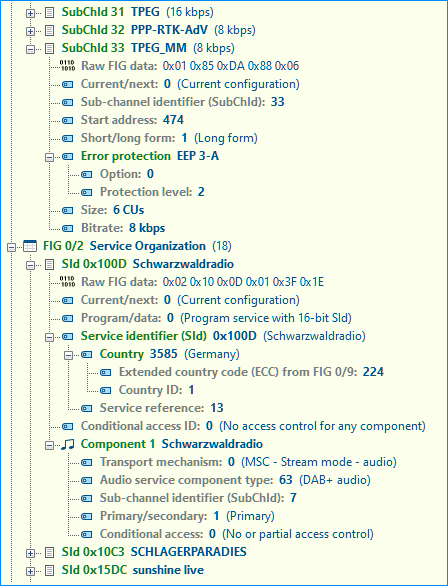448x586 pixels.
Task: Collapse the SubChId 33 TPEG_MM node
Action: click(30, 49)
